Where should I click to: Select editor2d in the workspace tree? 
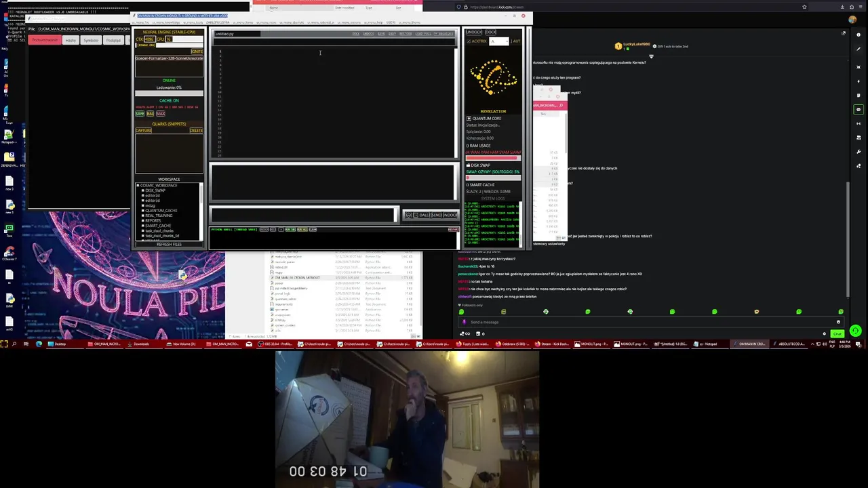[x=153, y=196]
